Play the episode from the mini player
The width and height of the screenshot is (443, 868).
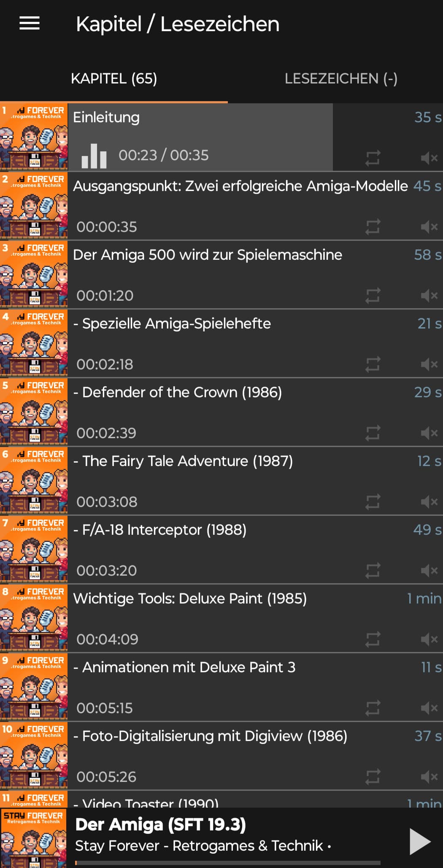420,842
